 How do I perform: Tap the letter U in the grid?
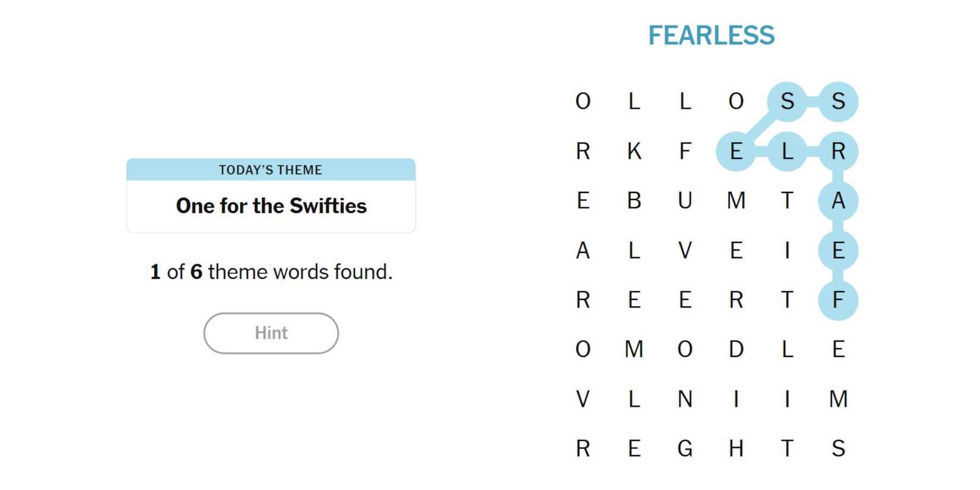pyautogui.click(x=685, y=201)
